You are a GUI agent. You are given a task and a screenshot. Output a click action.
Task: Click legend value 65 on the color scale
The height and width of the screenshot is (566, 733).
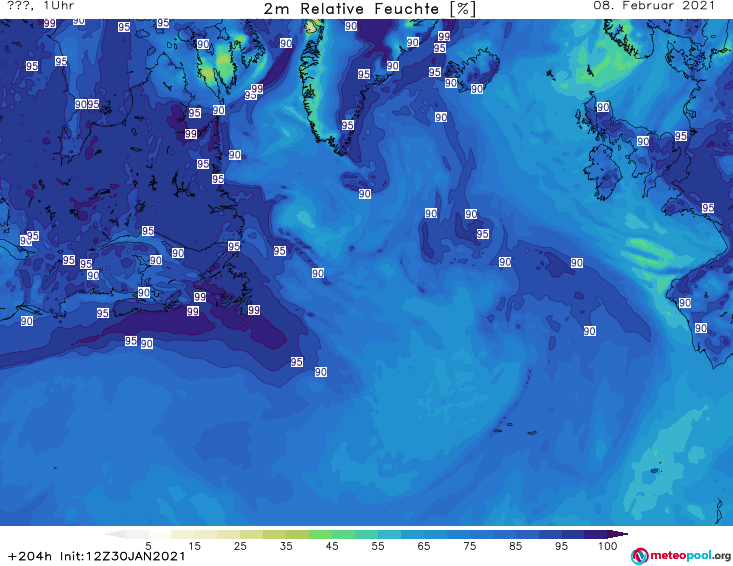pyautogui.click(x=424, y=546)
